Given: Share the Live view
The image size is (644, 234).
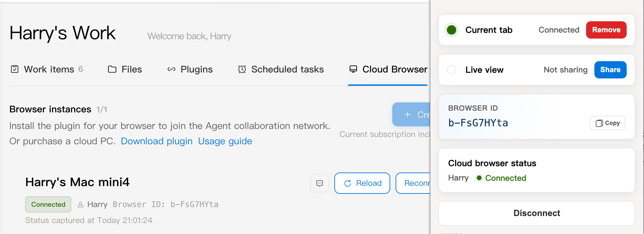Looking at the screenshot, I should tap(610, 70).
